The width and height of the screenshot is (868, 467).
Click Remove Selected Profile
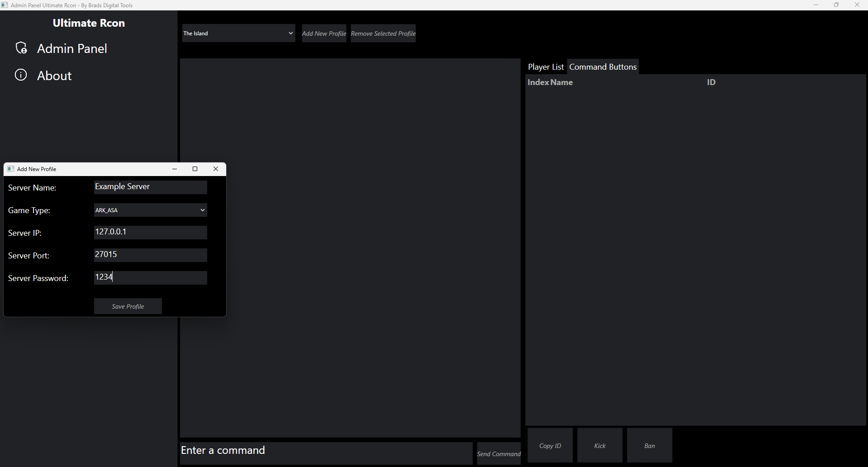pyautogui.click(x=383, y=33)
